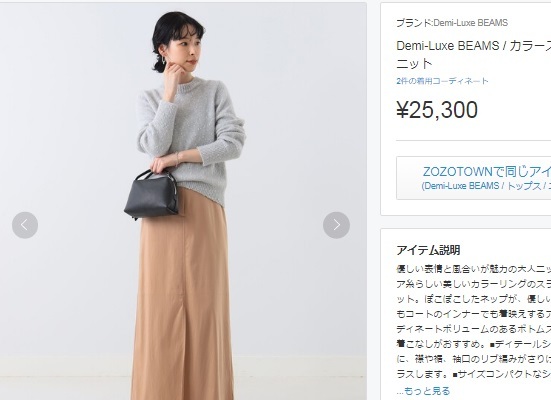Show the previous product photo

(25, 225)
